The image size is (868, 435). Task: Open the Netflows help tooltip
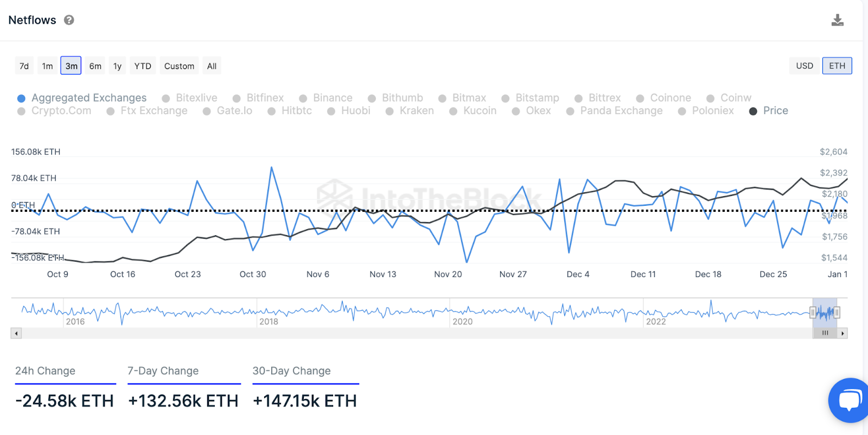[69, 20]
